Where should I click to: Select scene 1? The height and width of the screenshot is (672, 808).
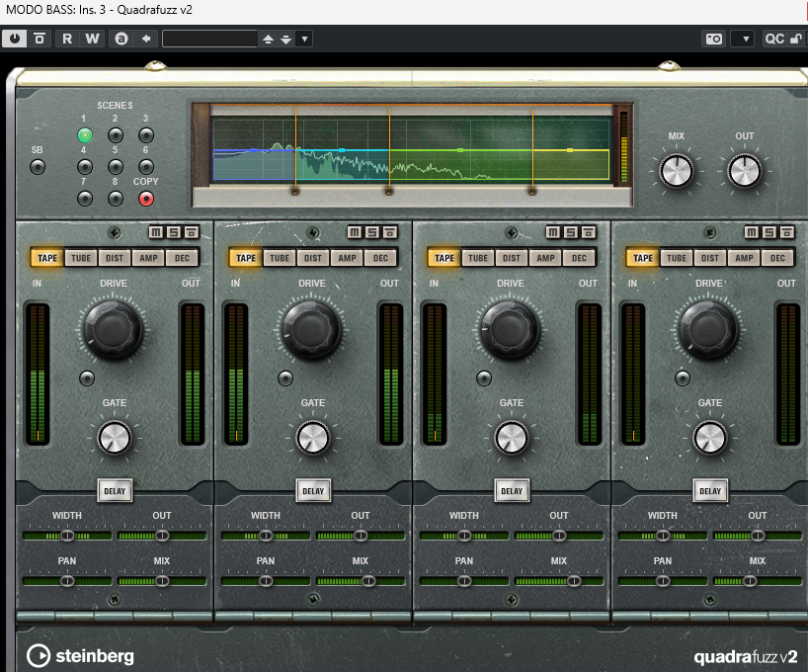(85, 135)
